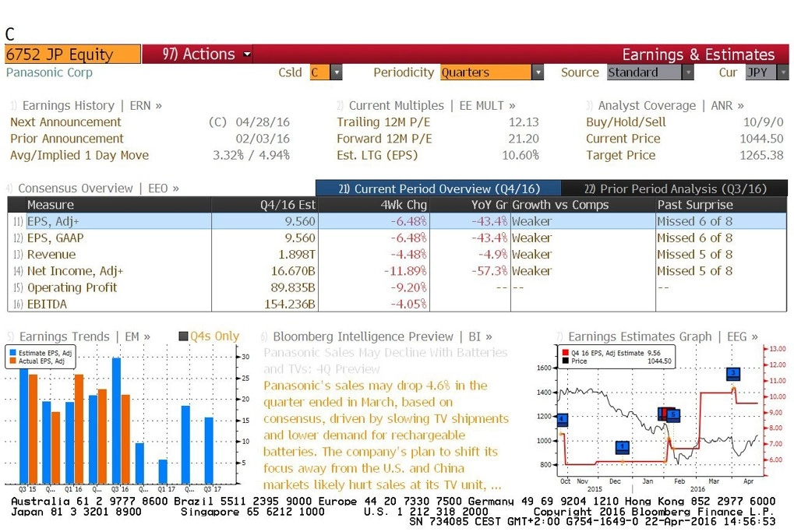The height and width of the screenshot is (532, 794).
Task: Click the 6752 JP Equity ticker field
Action: [x=72, y=55]
